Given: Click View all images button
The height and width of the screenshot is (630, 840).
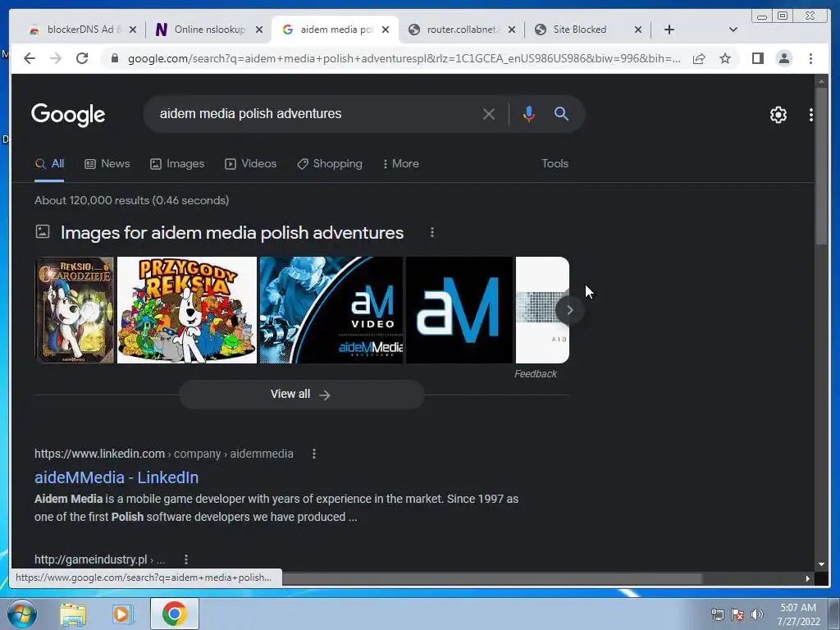Looking at the screenshot, I should [x=301, y=395].
